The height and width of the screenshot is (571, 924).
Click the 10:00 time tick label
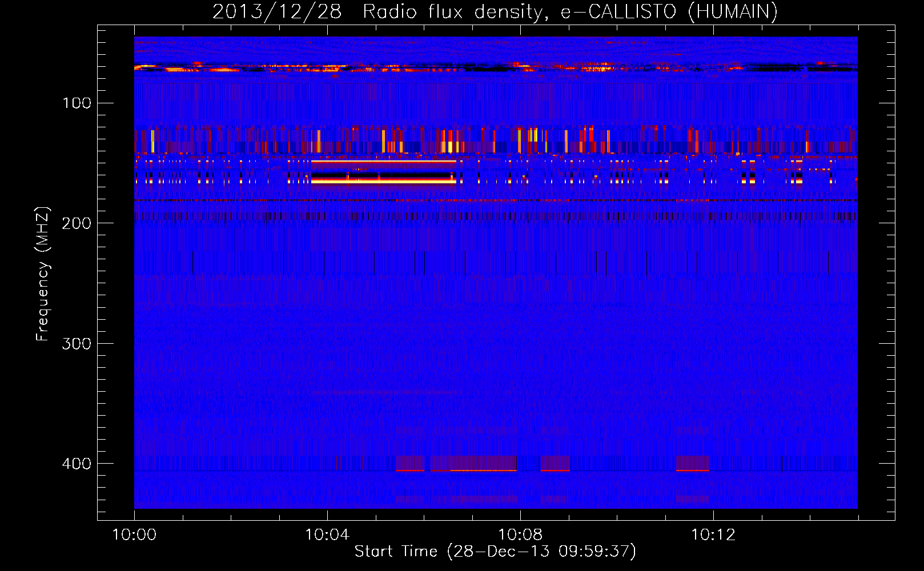pyautogui.click(x=134, y=535)
